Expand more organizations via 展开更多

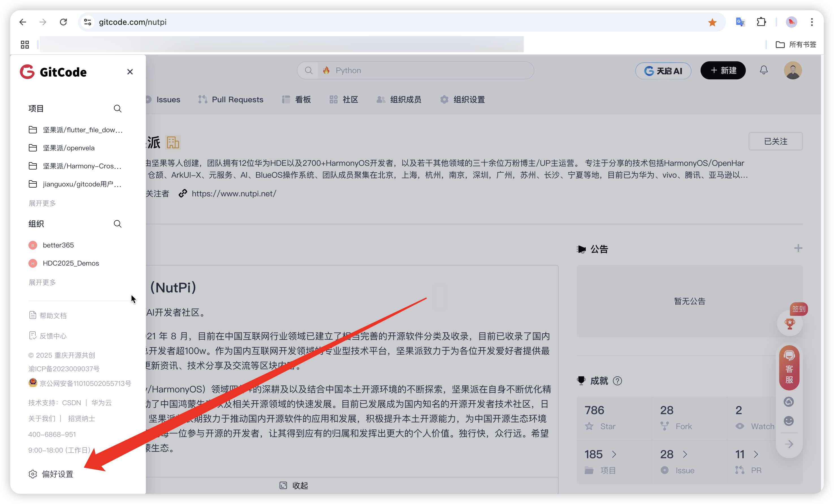[42, 283]
